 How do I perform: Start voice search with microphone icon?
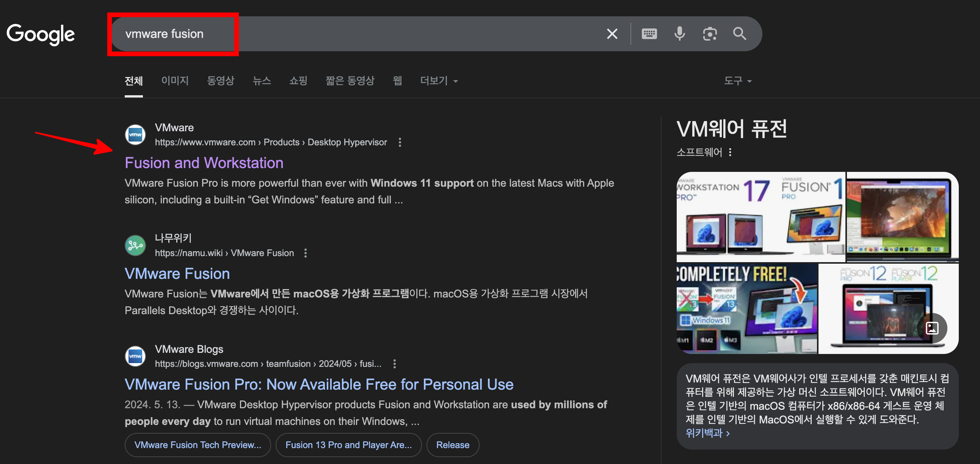pyautogui.click(x=679, y=34)
